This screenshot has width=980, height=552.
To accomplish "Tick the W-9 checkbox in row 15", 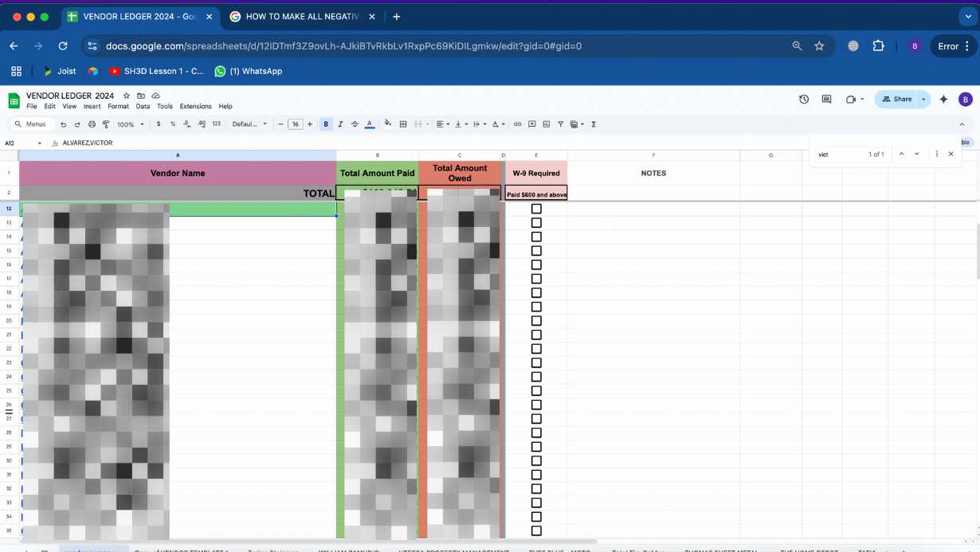I will click(536, 251).
